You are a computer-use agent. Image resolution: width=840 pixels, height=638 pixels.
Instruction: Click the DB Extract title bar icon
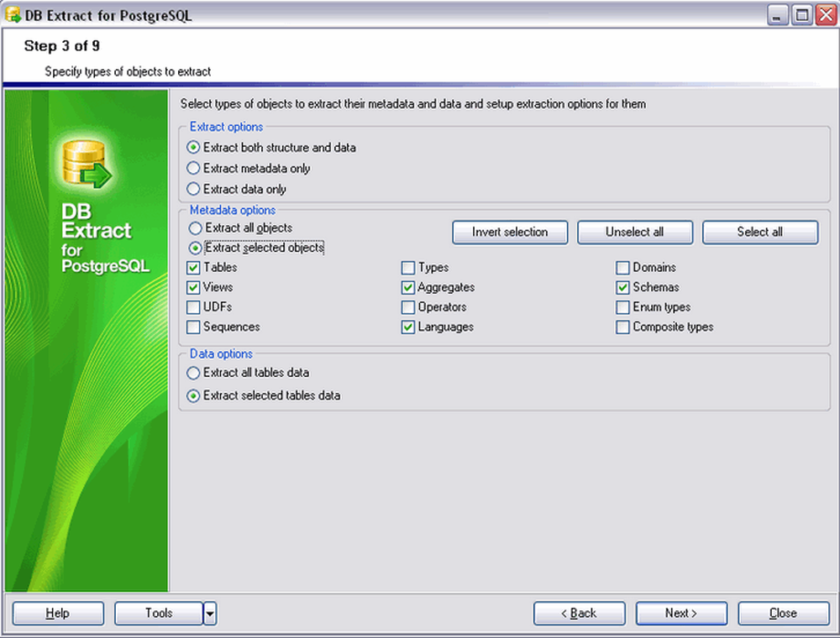(12, 14)
